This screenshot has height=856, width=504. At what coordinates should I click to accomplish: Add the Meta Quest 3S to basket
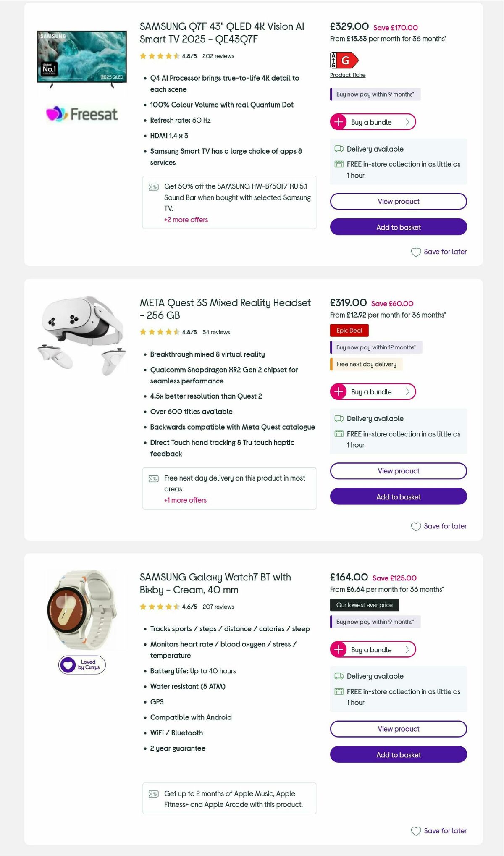[x=398, y=496]
